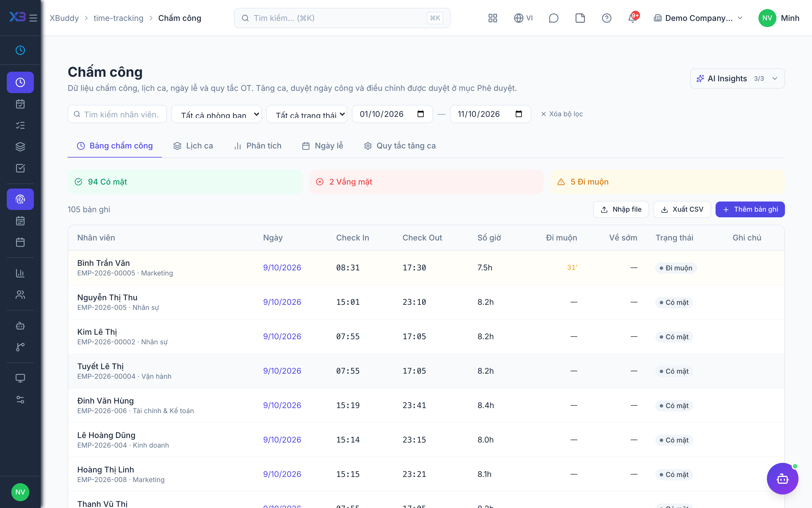Image resolution: width=812 pixels, height=508 pixels.
Task: Open the checklist sidebar icon
Action: click(20, 125)
